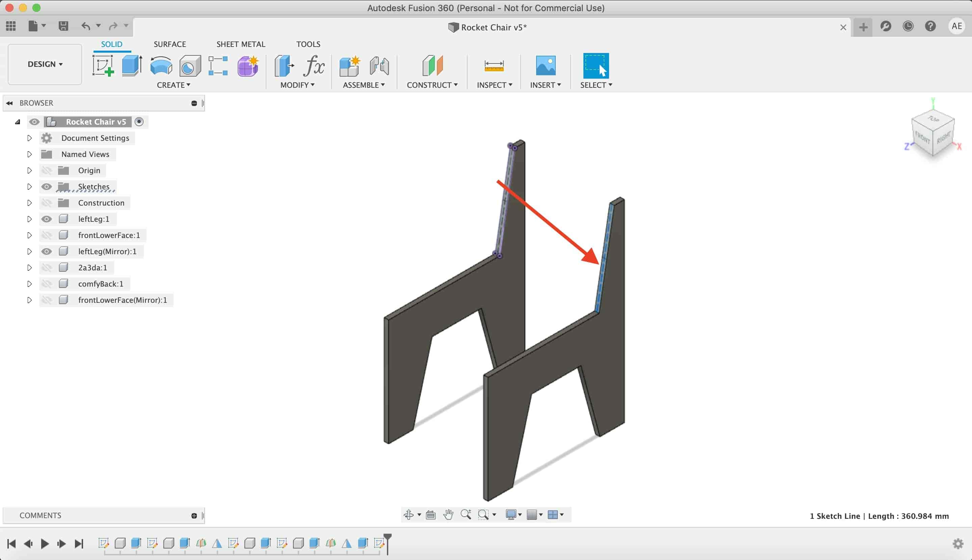Click the Look At navigation icon

[x=431, y=515]
